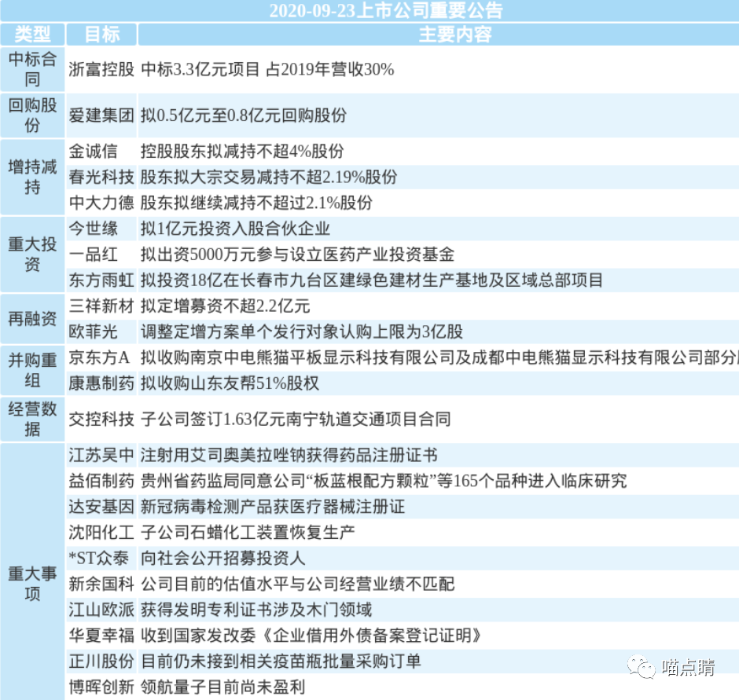Click text 调整定增方案单个发行对象认购上限为3亿股
The image size is (739, 700).
click(302, 332)
